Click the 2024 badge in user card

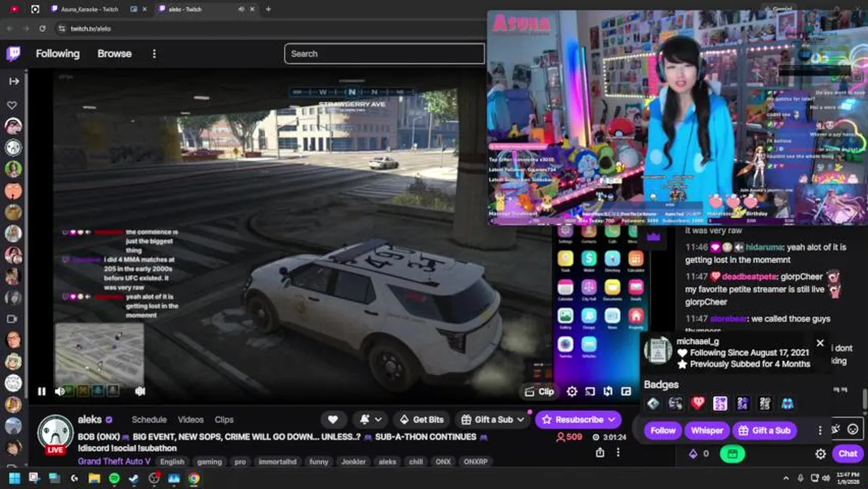[x=742, y=404]
